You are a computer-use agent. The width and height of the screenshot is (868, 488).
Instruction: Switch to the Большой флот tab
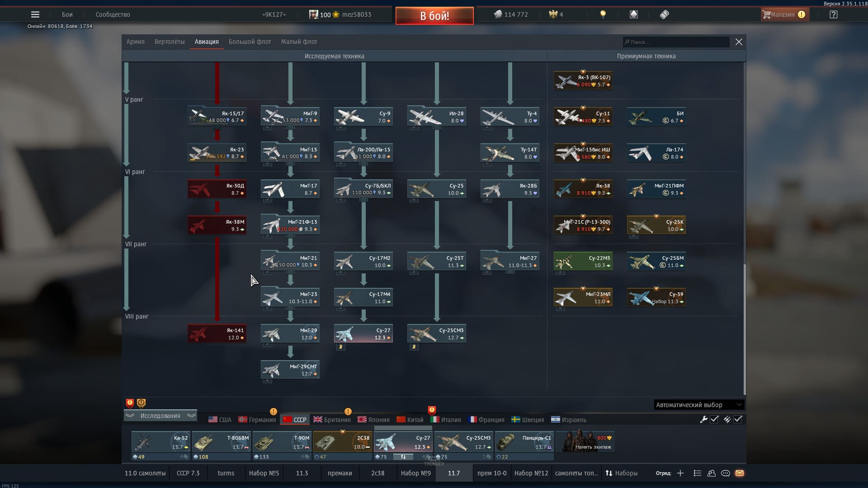pos(250,42)
